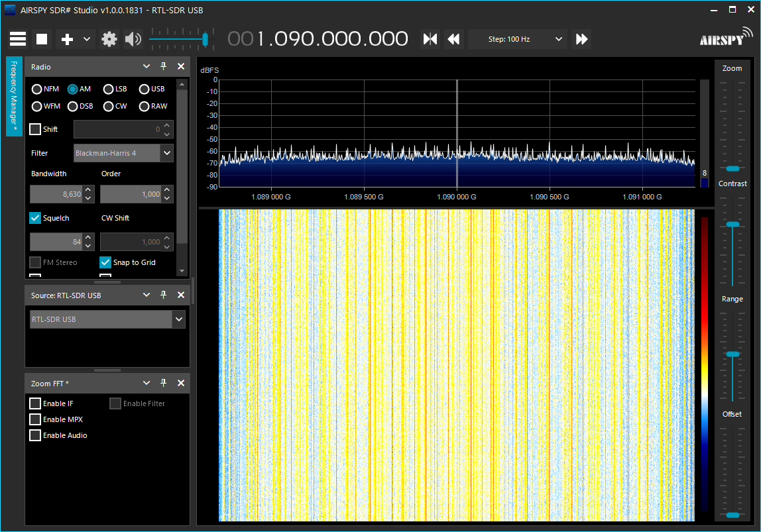Close the Source panel

[x=181, y=295]
